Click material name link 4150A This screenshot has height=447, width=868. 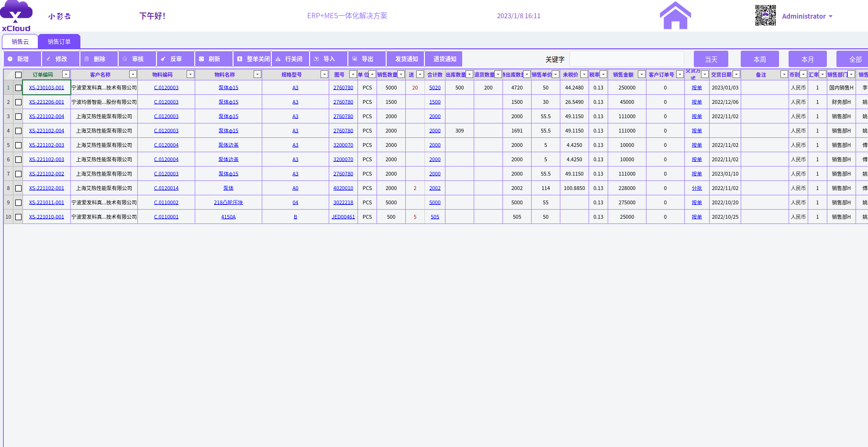[x=228, y=217]
